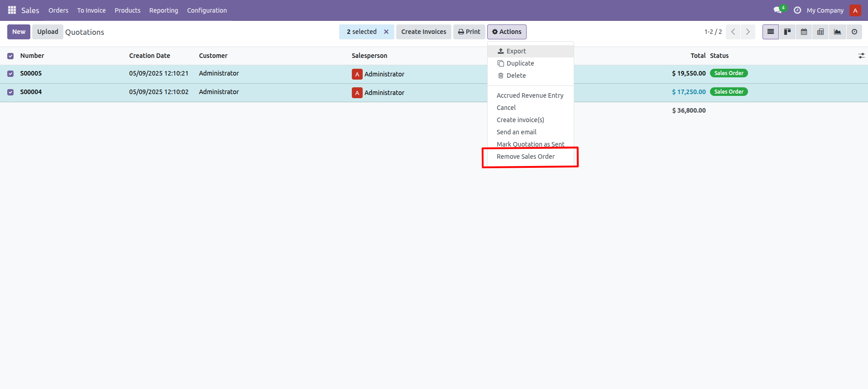The image size is (868, 389).
Task: Open the apps grid home menu
Action: (12, 10)
